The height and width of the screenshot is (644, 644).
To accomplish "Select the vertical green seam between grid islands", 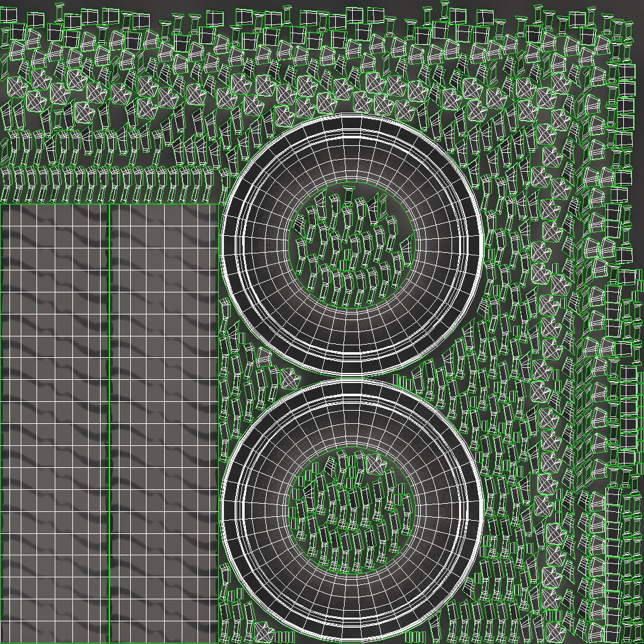I will [x=109, y=423].
